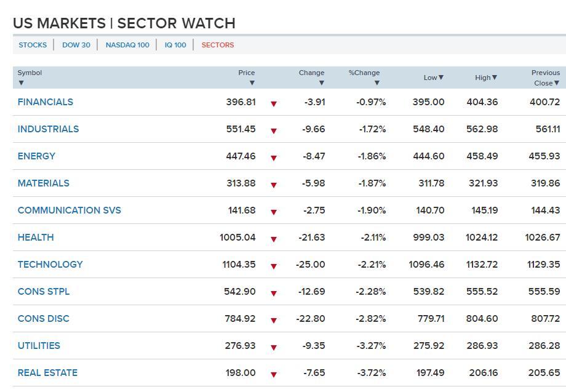Open the UTILITIES sector link

(39, 346)
